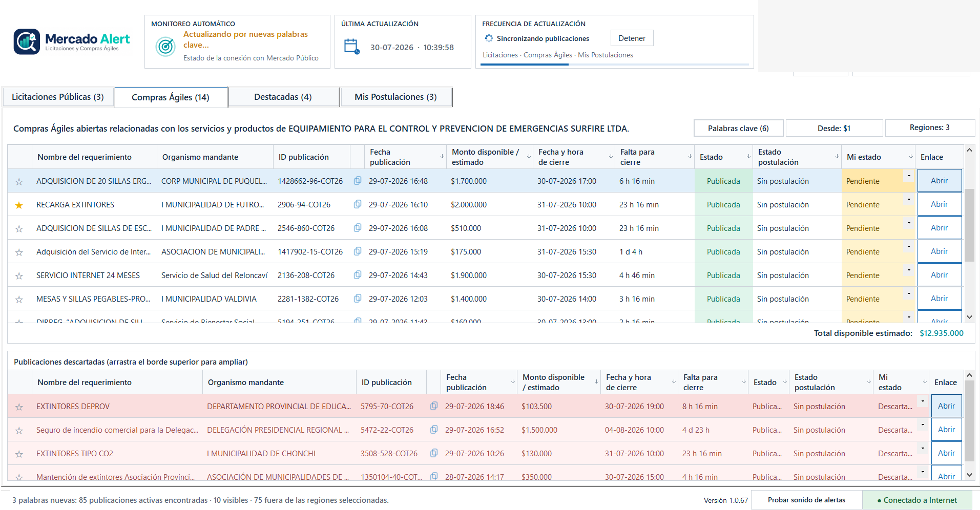This screenshot has height=510, width=980.
Task: Open Mi estado dropdown for Seguro de incendio
Action: pos(923,425)
